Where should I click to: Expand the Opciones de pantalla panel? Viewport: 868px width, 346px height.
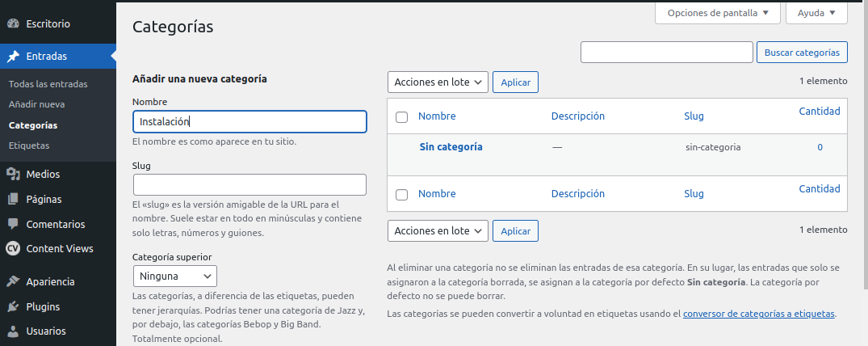coord(718,13)
